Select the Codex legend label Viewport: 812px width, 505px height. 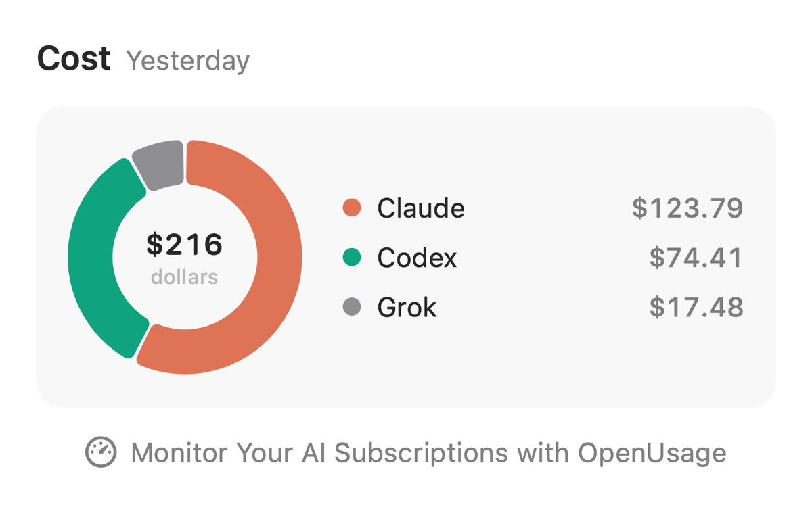pos(417,258)
